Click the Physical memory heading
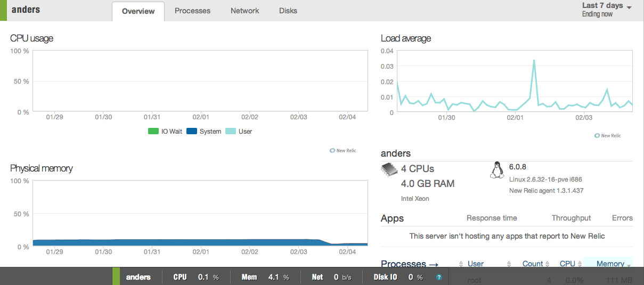The width and height of the screenshot is (644, 285). (x=42, y=168)
